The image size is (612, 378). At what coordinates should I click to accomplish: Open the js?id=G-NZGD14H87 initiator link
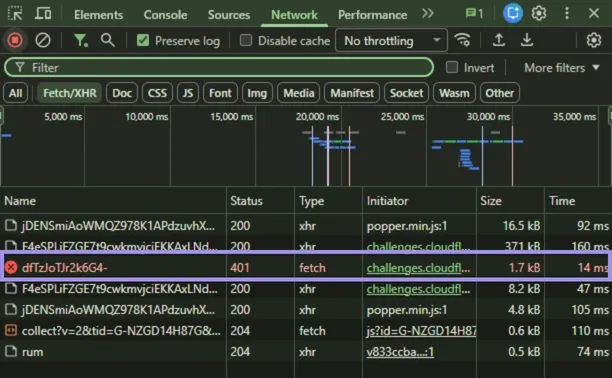click(x=421, y=331)
